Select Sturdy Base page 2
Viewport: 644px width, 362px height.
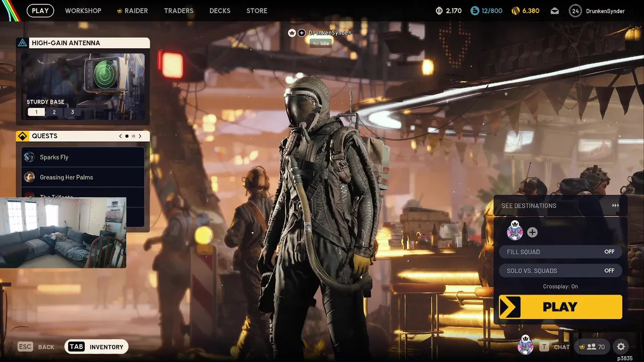click(54, 112)
